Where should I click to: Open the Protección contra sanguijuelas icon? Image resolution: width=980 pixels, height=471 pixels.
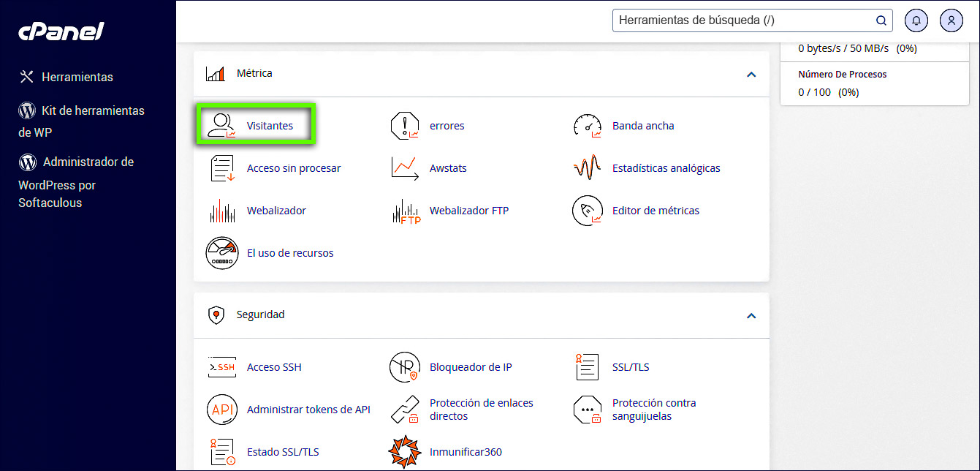(x=587, y=410)
